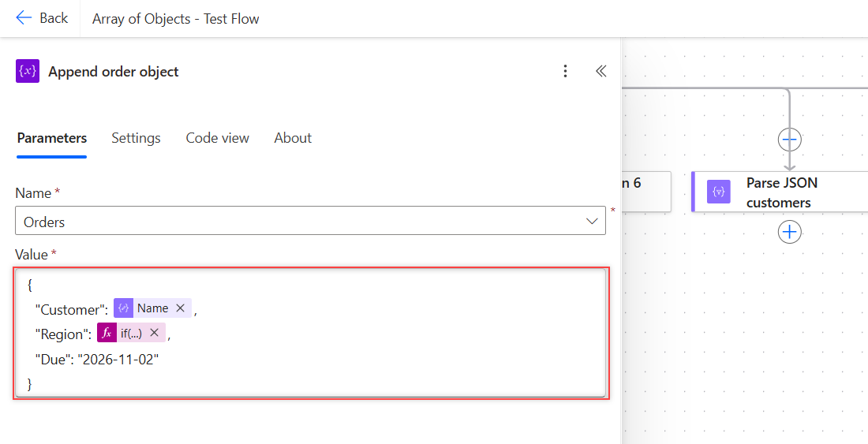The height and width of the screenshot is (444, 868).
Task: Click the Parse JSON customers action icon
Action: [x=719, y=192]
